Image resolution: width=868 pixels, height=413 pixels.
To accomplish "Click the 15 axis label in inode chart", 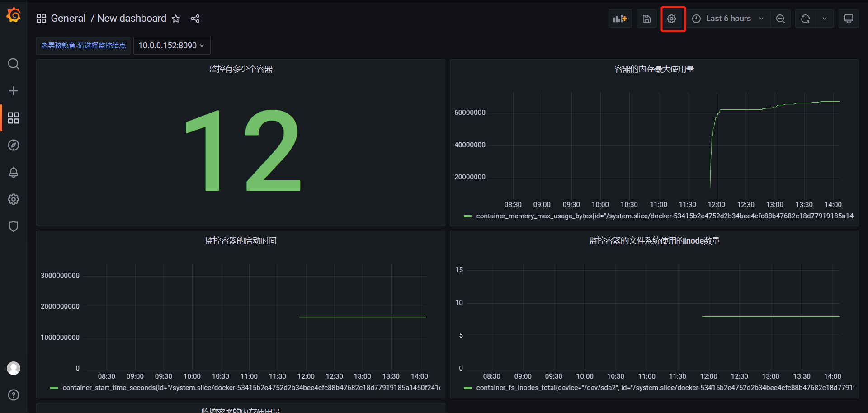I will coord(459,270).
